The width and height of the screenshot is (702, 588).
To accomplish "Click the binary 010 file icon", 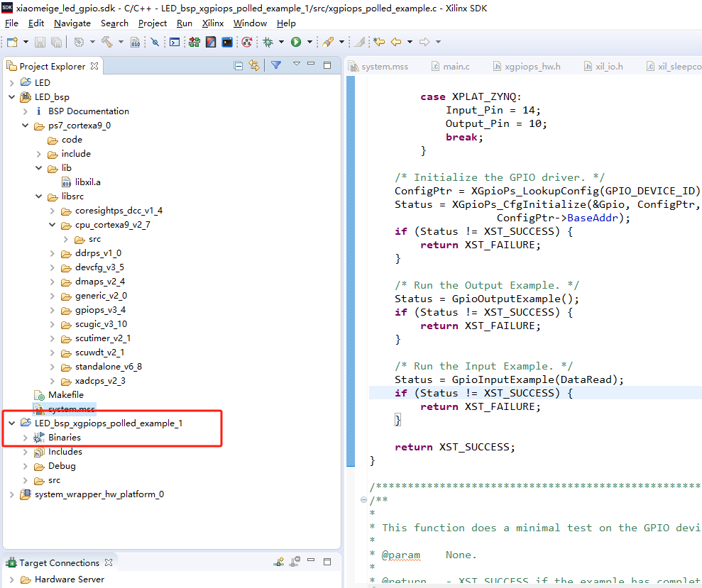I will (x=135, y=42).
